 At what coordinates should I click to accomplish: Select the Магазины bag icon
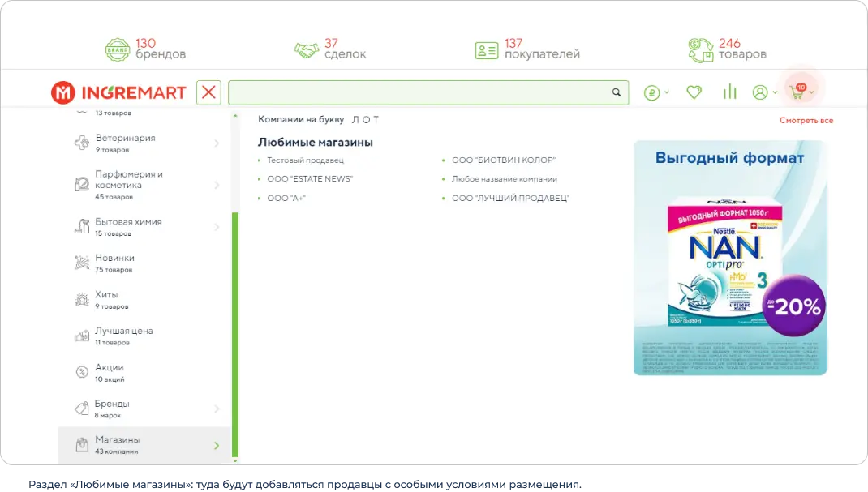click(x=82, y=444)
